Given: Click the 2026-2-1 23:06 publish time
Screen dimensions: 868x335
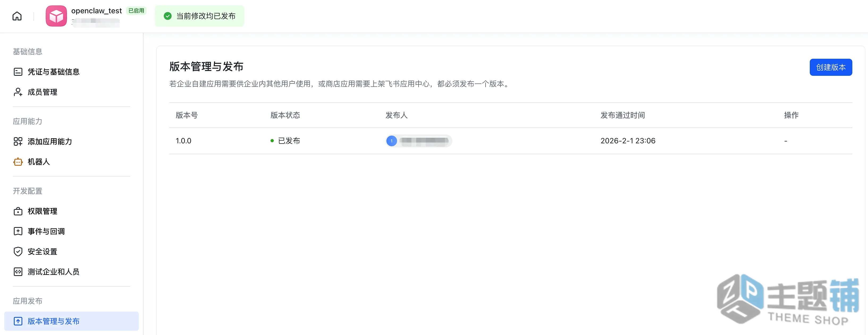Looking at the screenshot, I should [x=628, y=141].
